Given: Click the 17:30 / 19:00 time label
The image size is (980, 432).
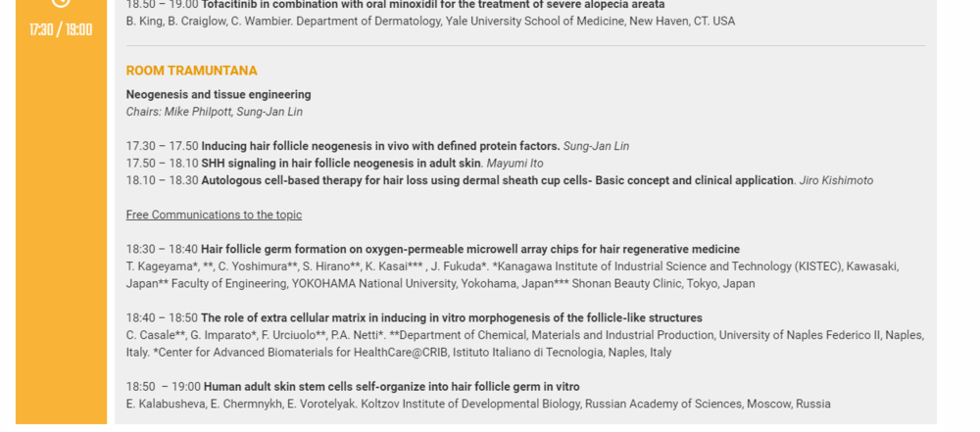Looking at the screenshot, I should pyautogui.click(x=61, y=29).
